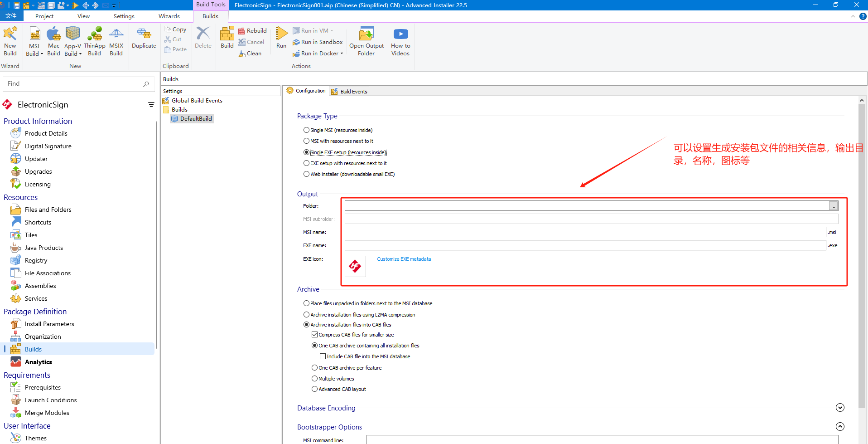This screenshot has width=868, height=444.
Task: Open the Prerequisites page
Action: click(x=43, y=387)
